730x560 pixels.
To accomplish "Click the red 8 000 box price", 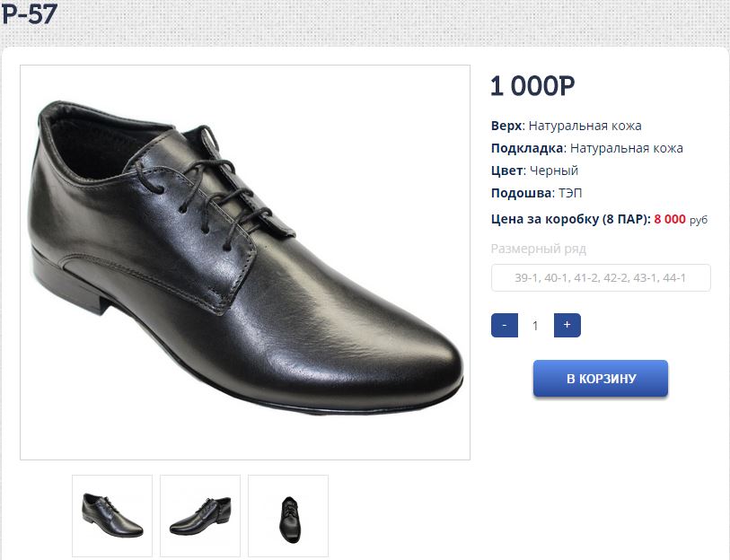I will (x=670, y=218).
